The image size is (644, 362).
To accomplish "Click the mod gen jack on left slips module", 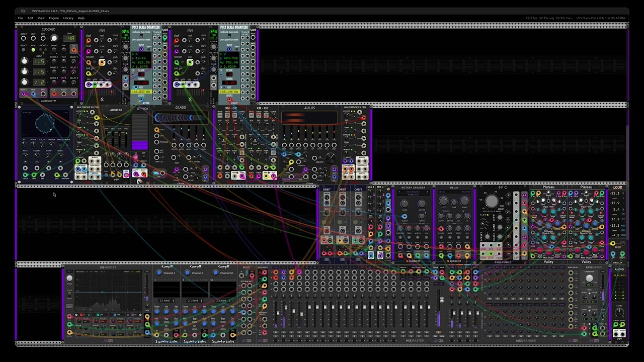I will coord(89,74).
